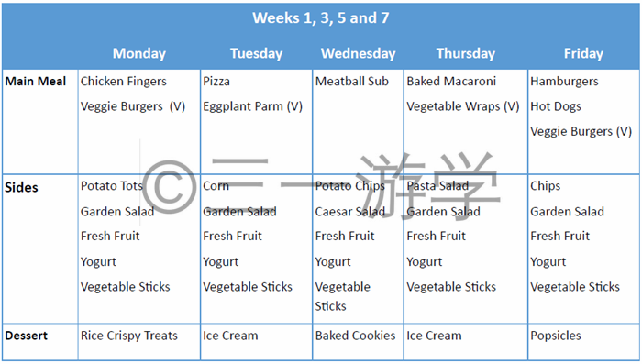Viewport: 642px width, 364px height.
Task: Click Hot Dogs in Friday's main meal
Action: click(556, 106)
